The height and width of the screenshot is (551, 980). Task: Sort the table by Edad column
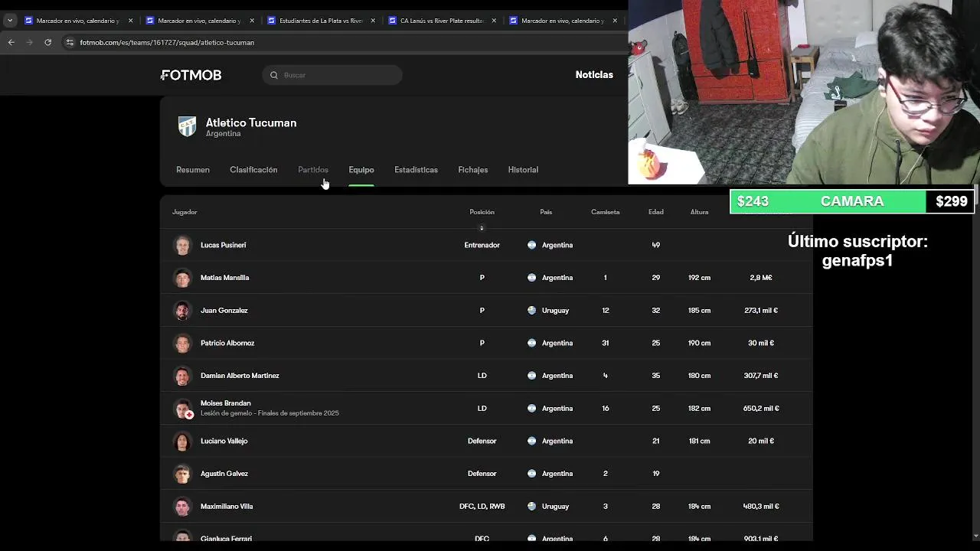point(656,212)
